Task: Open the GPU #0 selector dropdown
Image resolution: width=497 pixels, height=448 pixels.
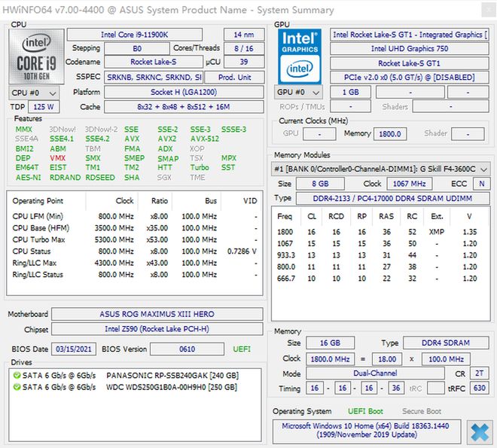Action: pyautogui.click(x=298, y=92)
